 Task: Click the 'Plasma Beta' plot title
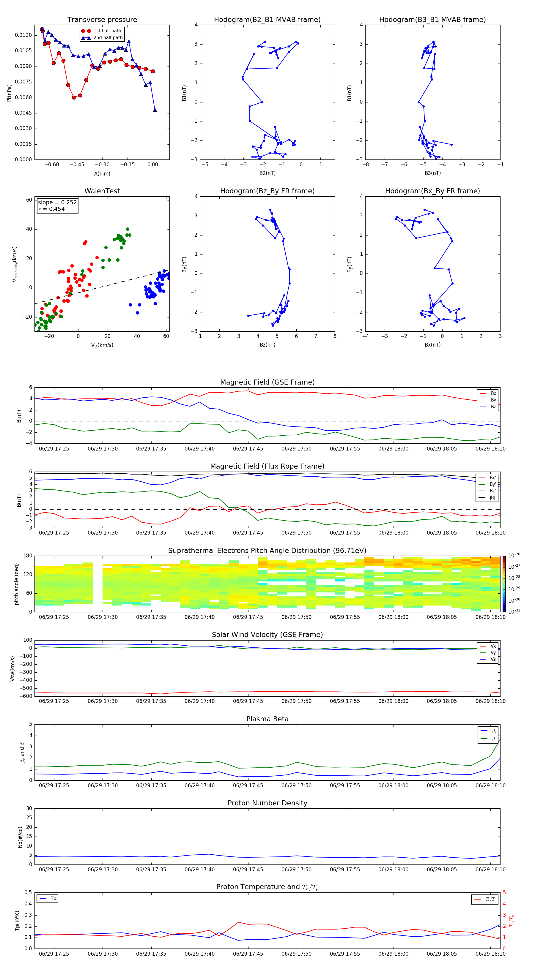[267, 719]
